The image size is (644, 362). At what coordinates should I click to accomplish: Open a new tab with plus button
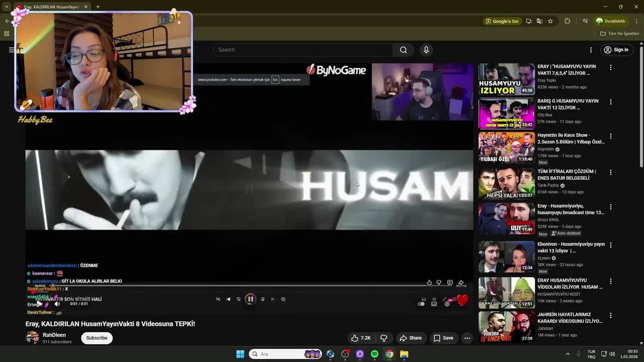pyautogui.click(x=98, y=7)
